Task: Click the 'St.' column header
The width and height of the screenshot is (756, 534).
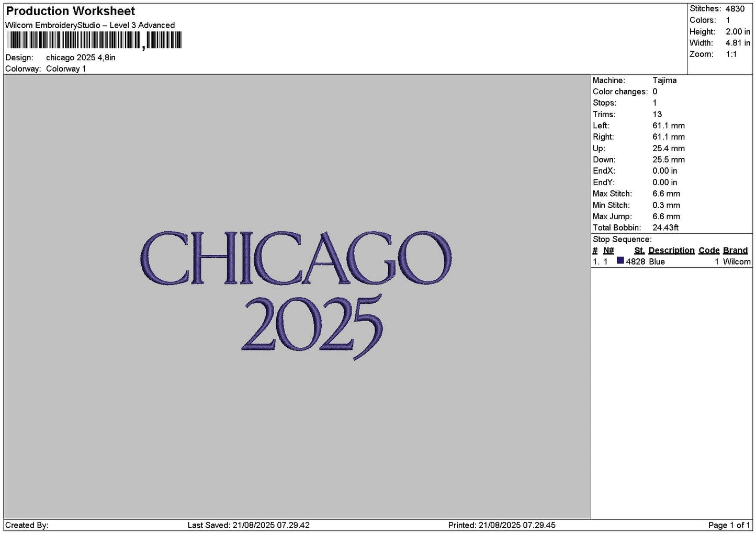Action: click(639, 251)
